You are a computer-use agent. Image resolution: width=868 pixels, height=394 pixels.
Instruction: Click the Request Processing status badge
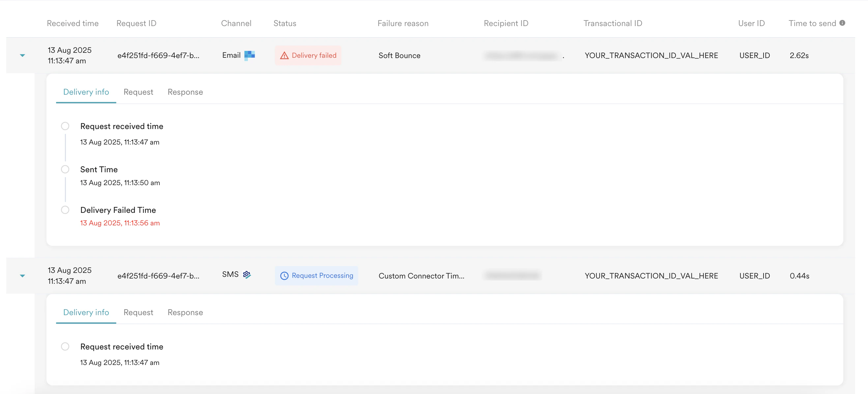(x=316, y=276)
